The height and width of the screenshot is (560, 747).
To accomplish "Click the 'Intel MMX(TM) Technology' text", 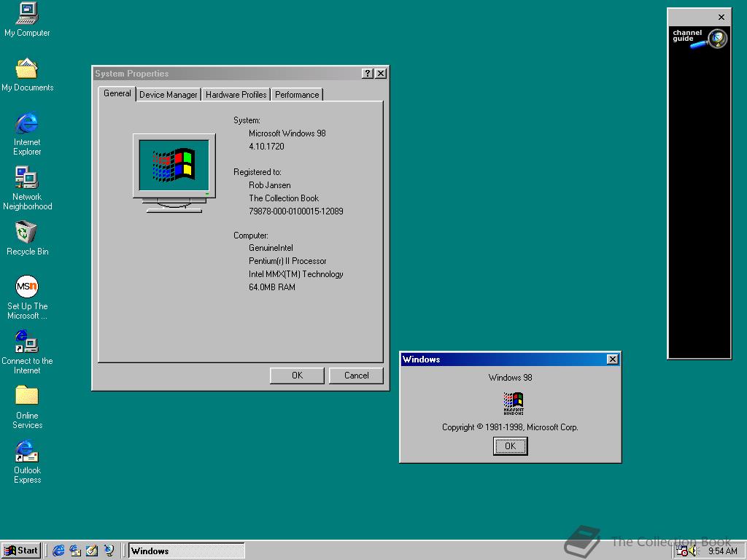I will [296, 274].
